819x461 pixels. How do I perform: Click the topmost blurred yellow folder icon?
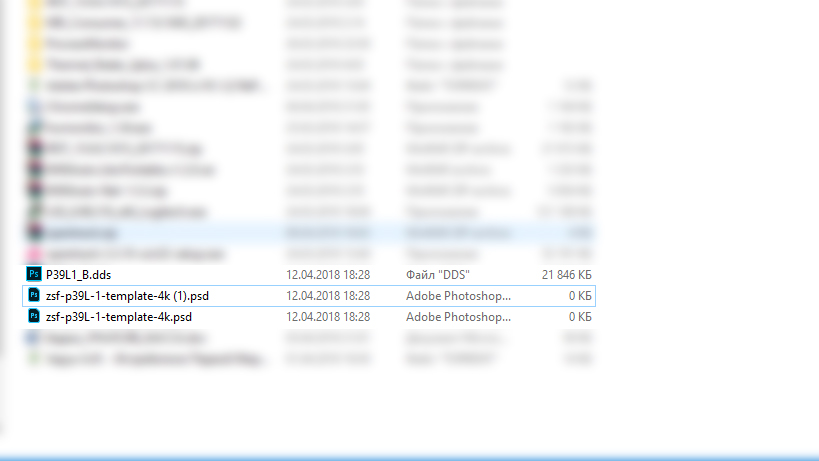[34, 4]
